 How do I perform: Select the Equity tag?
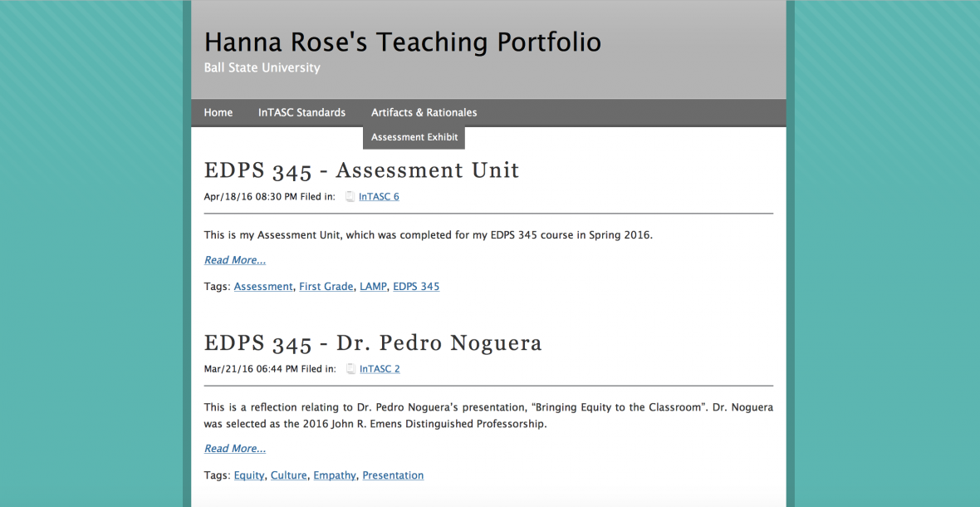[249, 475]
